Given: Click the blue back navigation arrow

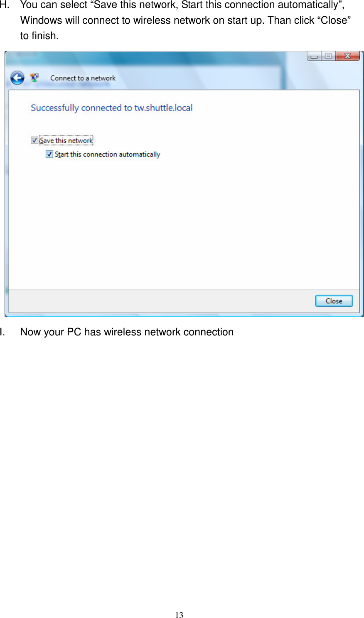Looking at the screenshot, I should point(17,78).
